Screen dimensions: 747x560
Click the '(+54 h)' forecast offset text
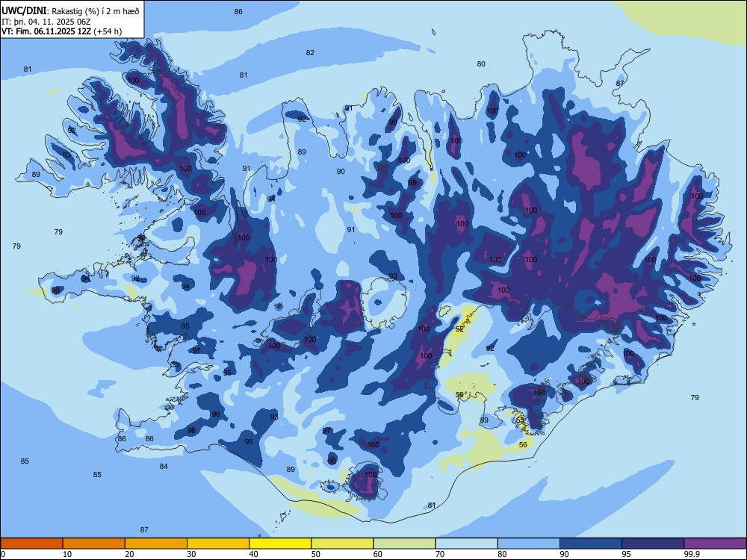(x=108, y=31)
